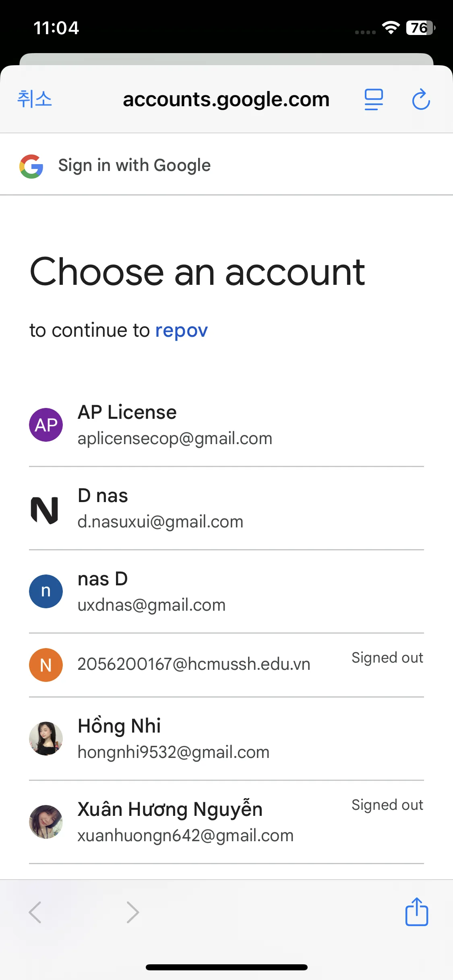
Task: Go back with the left arrow
Action: tap(35, 912)
